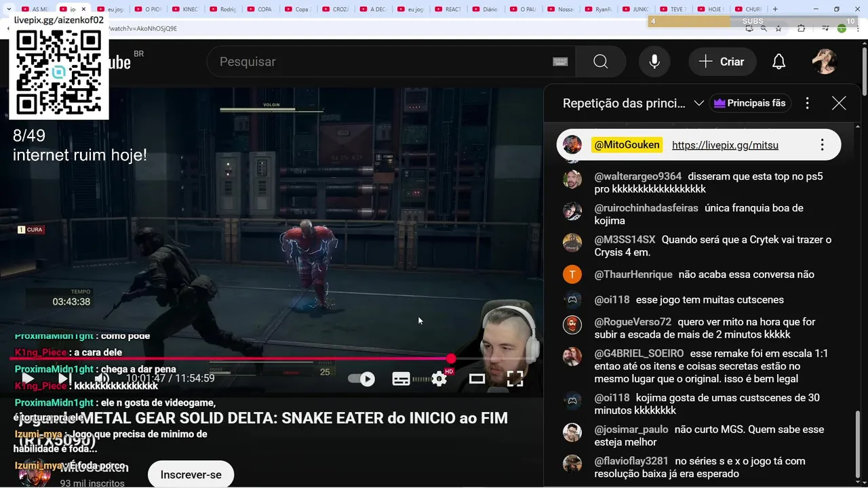
Task: Open the livepix.gg/mitsu link
Action: coord(725,145)
